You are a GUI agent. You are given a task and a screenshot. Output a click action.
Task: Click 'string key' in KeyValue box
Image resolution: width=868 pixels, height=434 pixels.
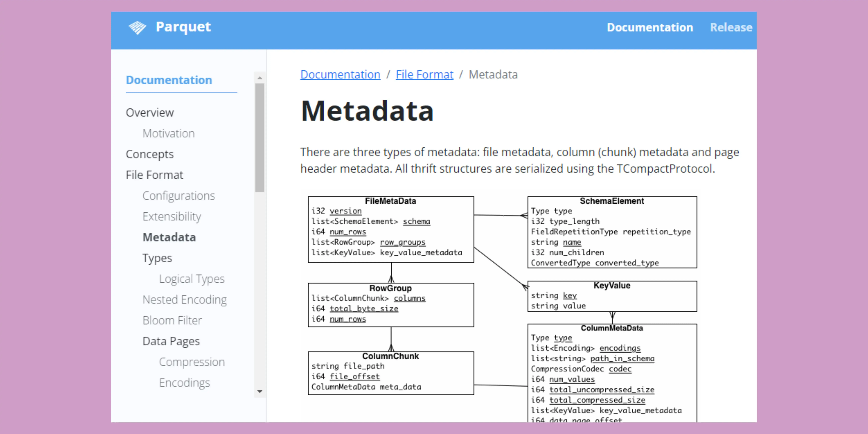(x=554, y=296)
